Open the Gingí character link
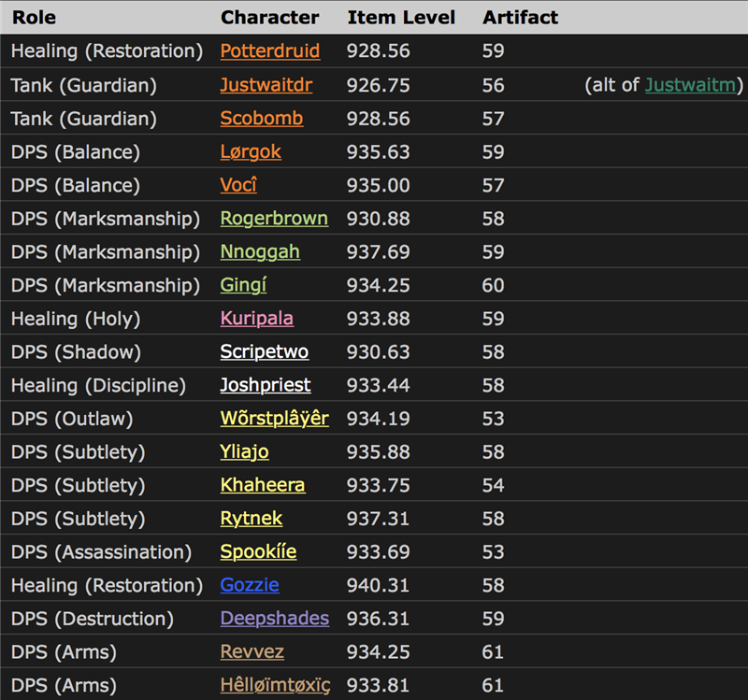 (243, 286)
